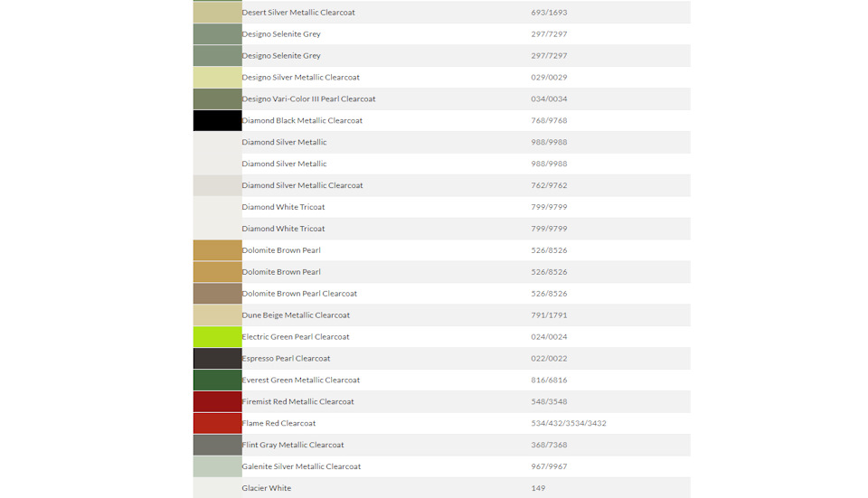Select the Everest Green Metallic Clearcoat swatch

pyautogui.click(x=217, y=380)
